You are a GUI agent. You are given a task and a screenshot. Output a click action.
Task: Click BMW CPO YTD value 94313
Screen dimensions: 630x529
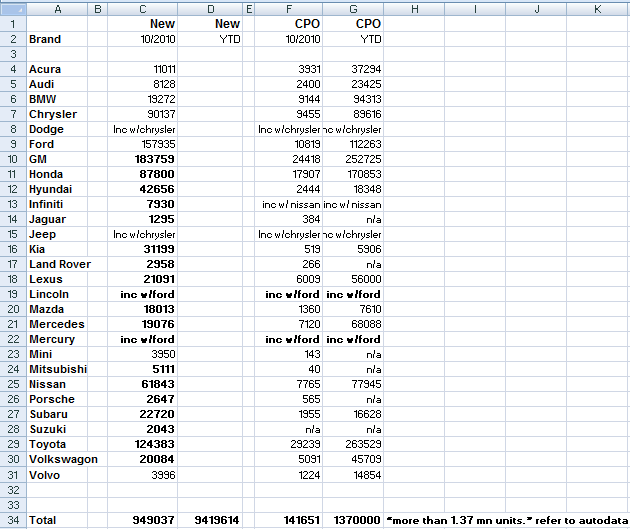click(x=353, y=99)
